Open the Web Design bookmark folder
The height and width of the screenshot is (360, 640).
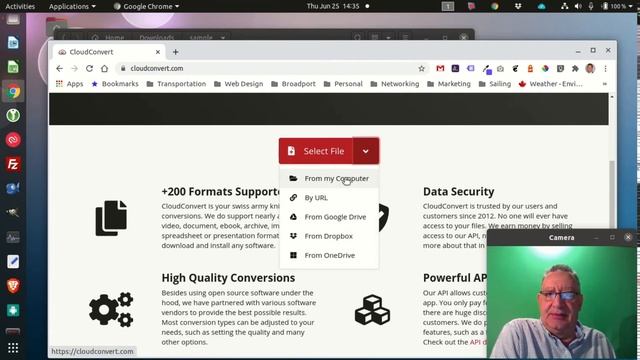point(238,84)
